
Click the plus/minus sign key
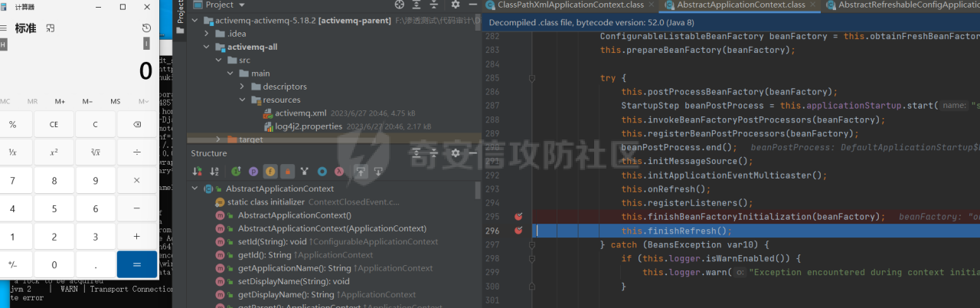tap(13, 264)
